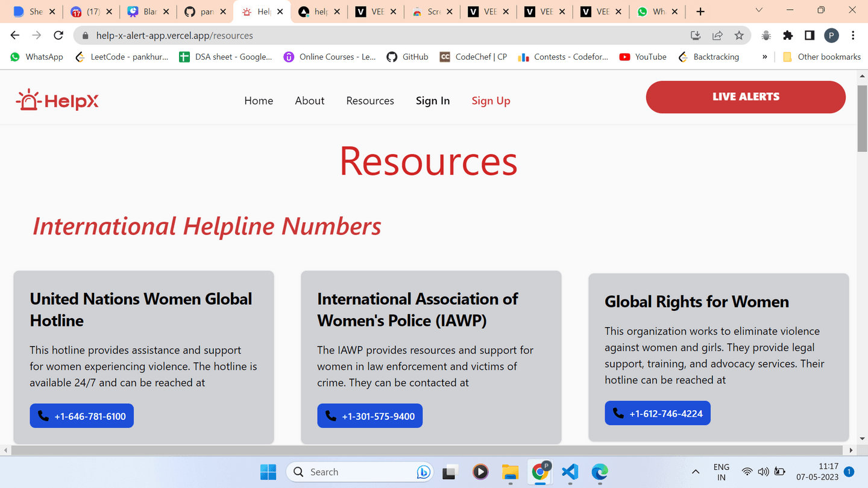
Task: Open the Extensions puzzle icon
Action: pos(788,36)
